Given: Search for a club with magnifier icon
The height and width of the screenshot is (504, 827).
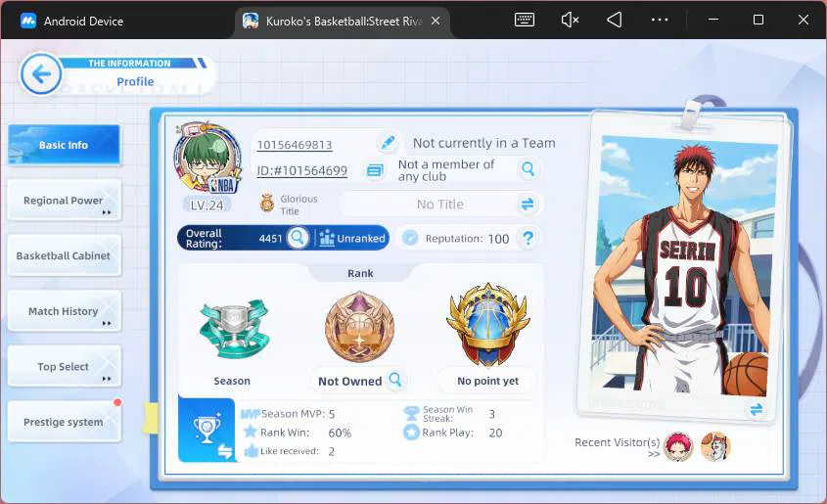Looking at the screenshot, I should pyautogui.click(x=528, y=169).
